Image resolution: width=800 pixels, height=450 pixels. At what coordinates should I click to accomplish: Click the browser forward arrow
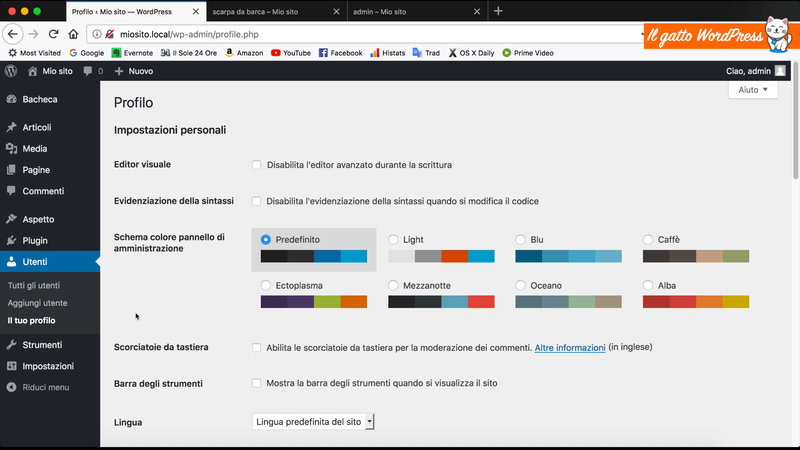(33, 34)
